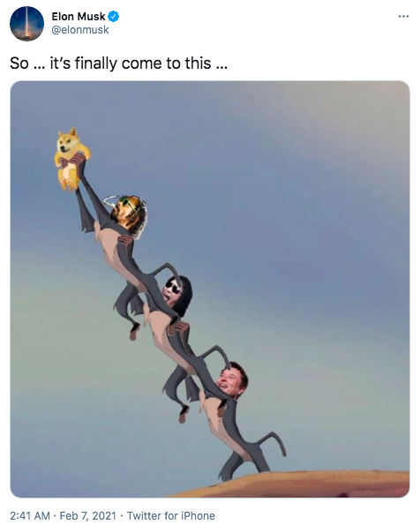
Task: Click the blue verified checkmark badge
Action: pyautogui.click(x=113, y=16)
